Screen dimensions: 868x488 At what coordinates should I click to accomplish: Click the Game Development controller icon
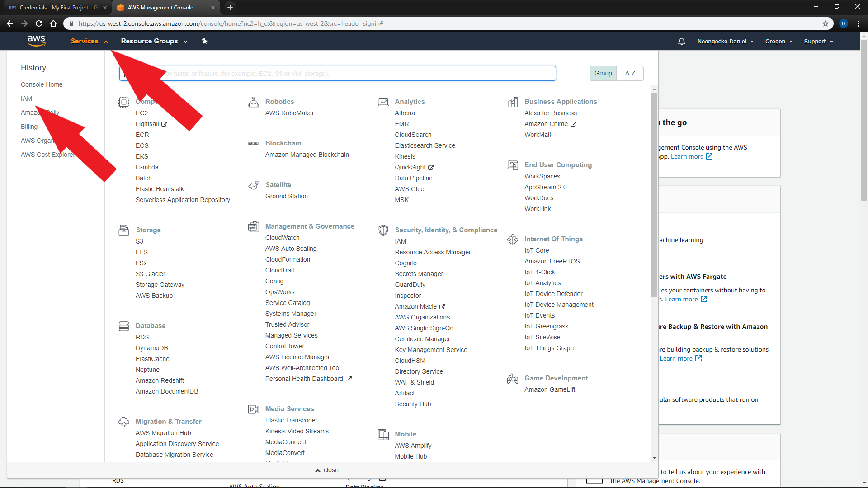(x=513, y=379)
